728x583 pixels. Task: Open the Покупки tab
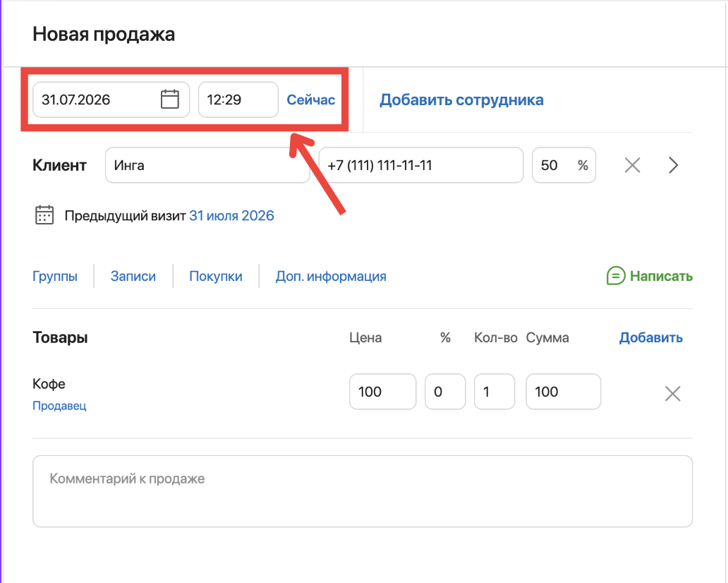216,277
